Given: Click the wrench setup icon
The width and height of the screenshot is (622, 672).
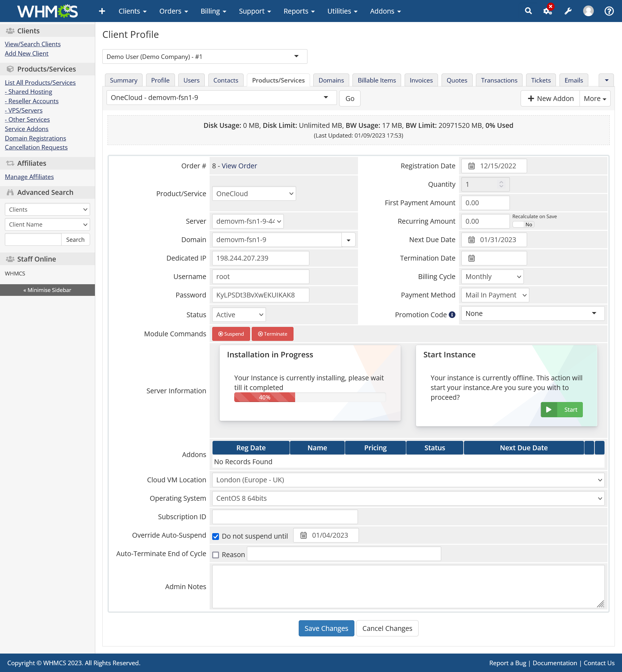Looking at the screenshot, I should click(x=568, y=11).
